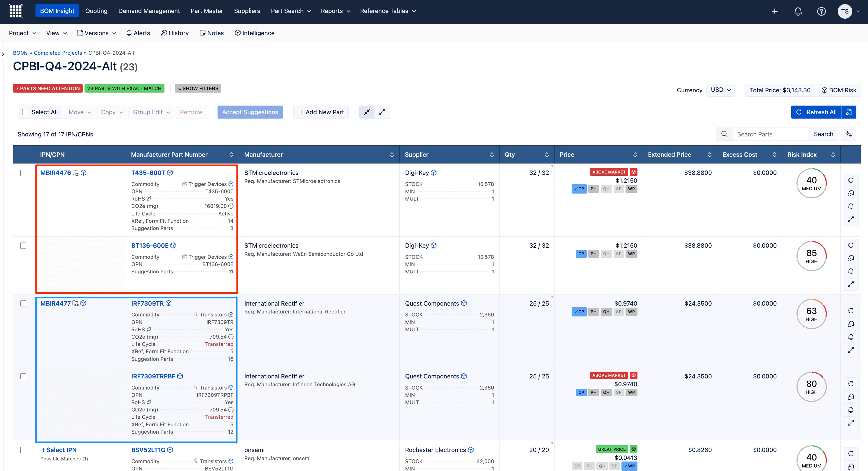Click the Accept Suggestions button

[250, 112]
